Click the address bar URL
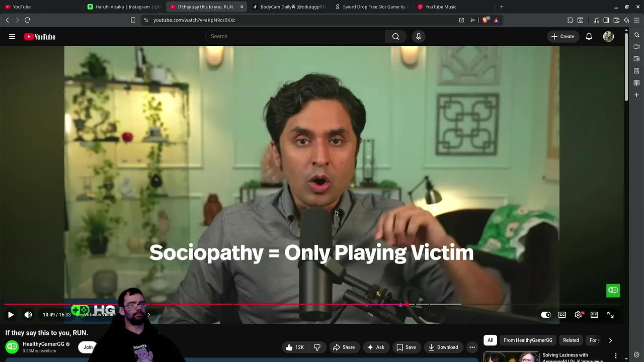Image resolution: width=644 pixels, height=362 pixels. click(x=194, y=20)
